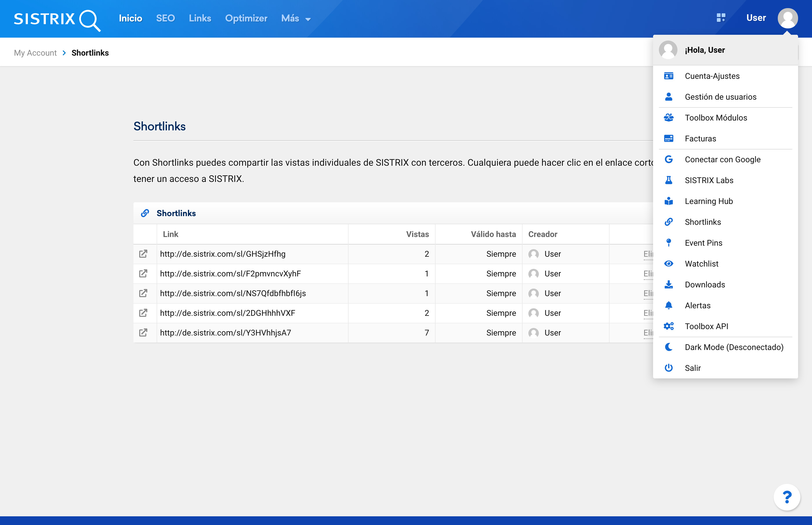
Task: Expand the Más dropdown menu
Action: point(296,19)
